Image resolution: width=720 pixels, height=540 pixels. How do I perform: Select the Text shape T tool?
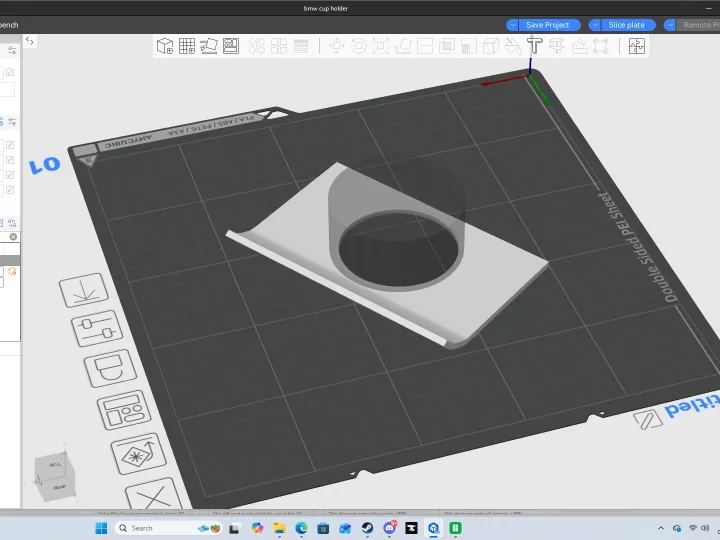point(534,46)
